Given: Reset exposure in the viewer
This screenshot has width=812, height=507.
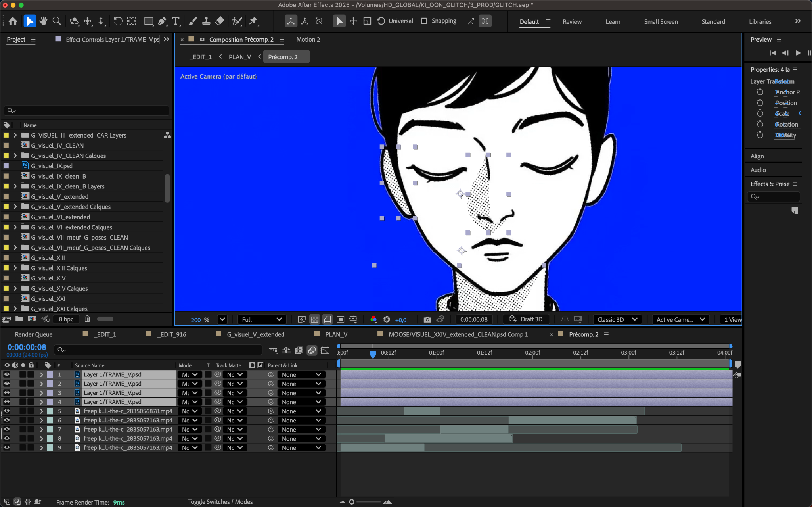Looking at the screenshot, I should tap(387, 319).
